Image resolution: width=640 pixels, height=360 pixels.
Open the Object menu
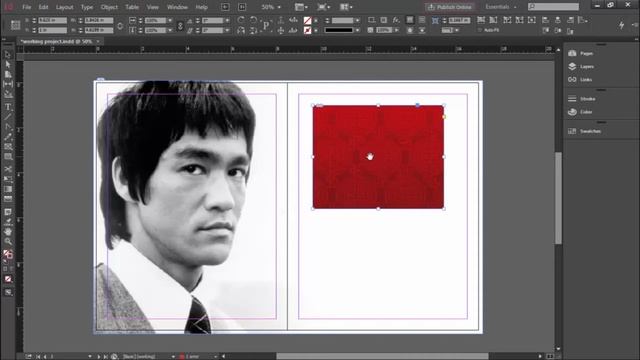(109, 7)
